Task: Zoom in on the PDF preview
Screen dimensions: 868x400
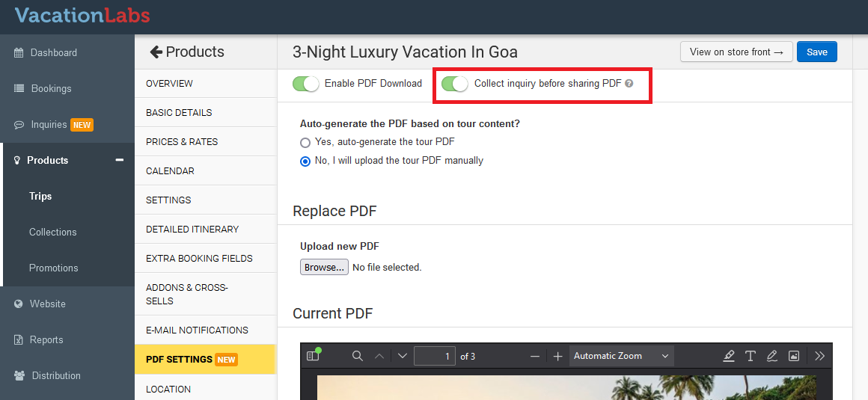Action: coord(557,357)
